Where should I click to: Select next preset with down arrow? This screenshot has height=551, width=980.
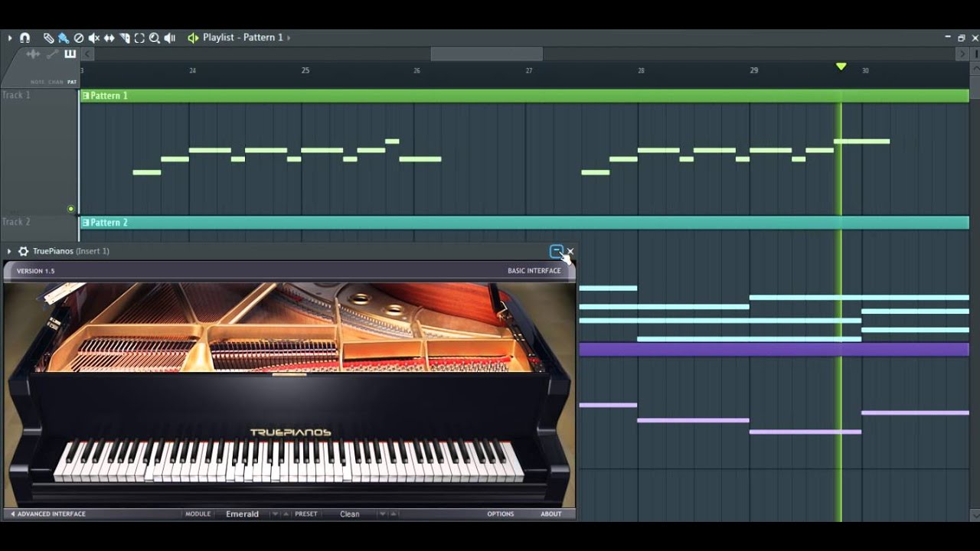[381, 514]
